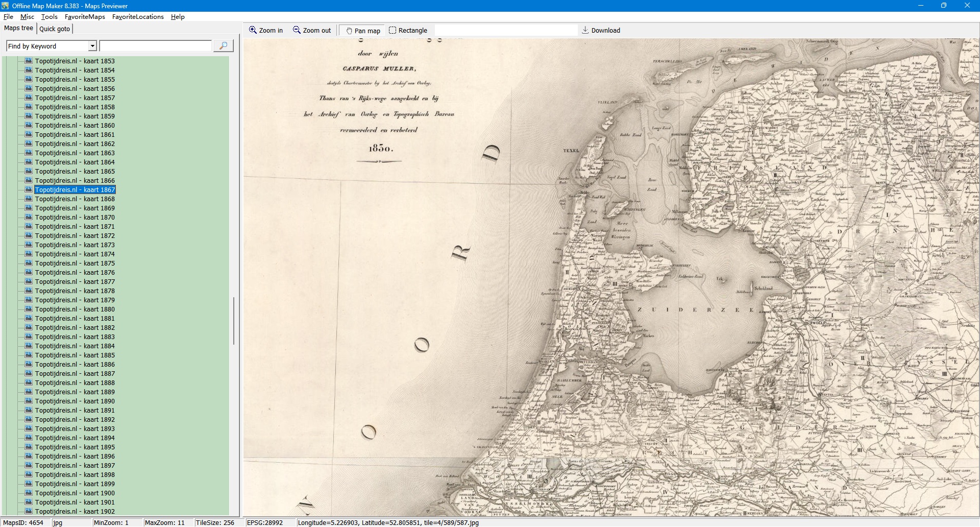Open the FavoriteMaps menu
980x527 pixels.
click(85, 17)
